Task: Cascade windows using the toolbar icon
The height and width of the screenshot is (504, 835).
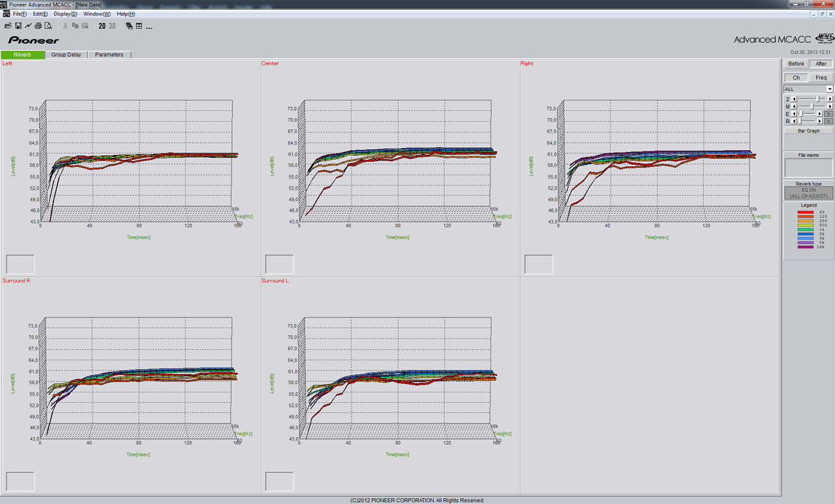Action: coord(129,26)
